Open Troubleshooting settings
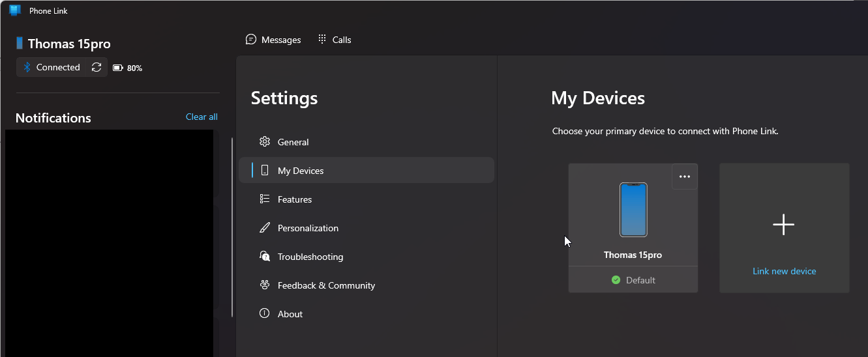868x357 pixels. click(x=367, y=257)
